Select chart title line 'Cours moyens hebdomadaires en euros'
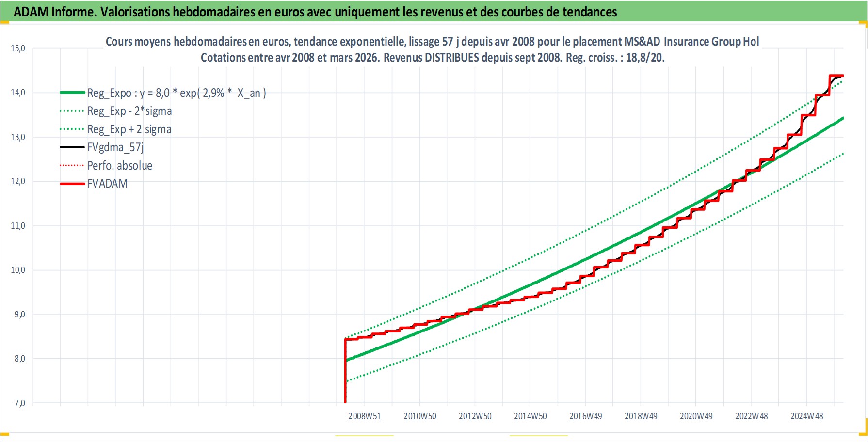Viewport: 868px width, 442px height. (433, 42)
